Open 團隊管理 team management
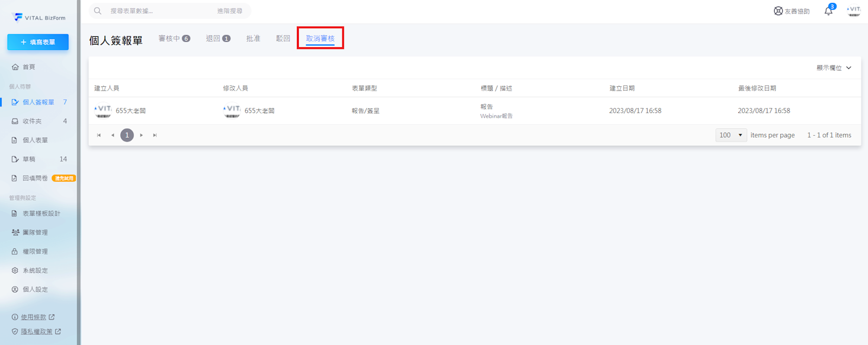 (35, 232)
